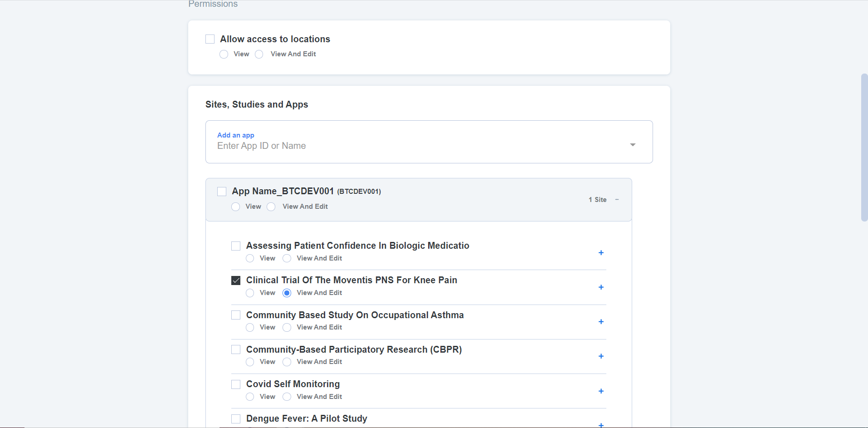Select View And Edit for Covid Self Monitoring
This screenshot has width=868, height=428.
click(x=287, y=397)
